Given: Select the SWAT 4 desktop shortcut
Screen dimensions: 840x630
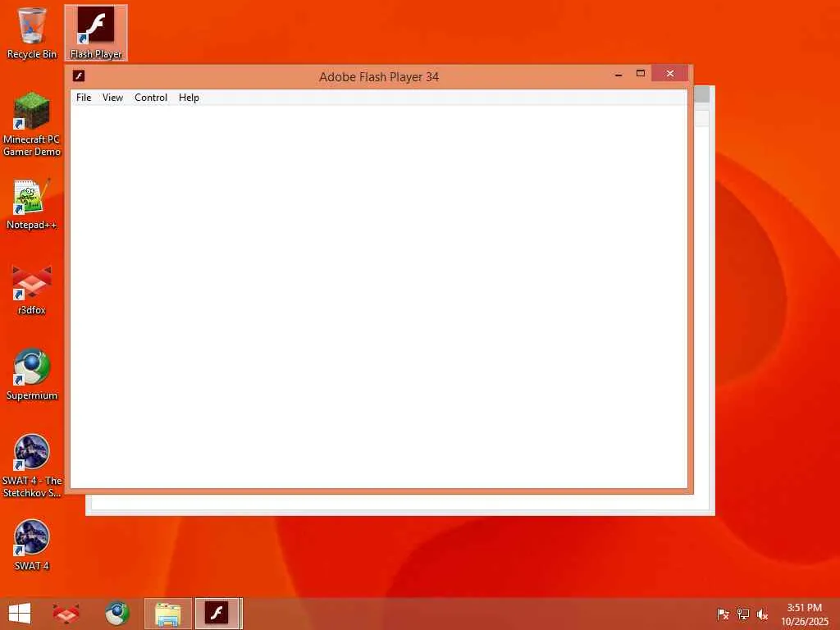Looking at the screenshot, I should tap(32, 545).
